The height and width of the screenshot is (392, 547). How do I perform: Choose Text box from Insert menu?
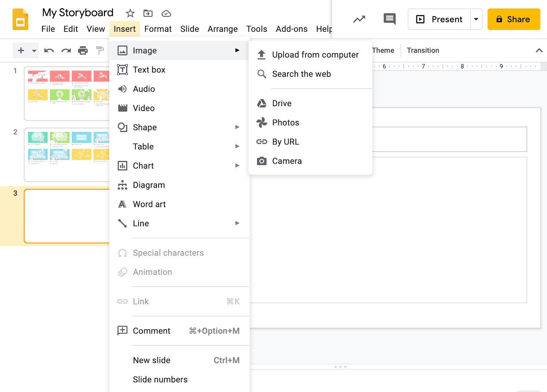149,70
